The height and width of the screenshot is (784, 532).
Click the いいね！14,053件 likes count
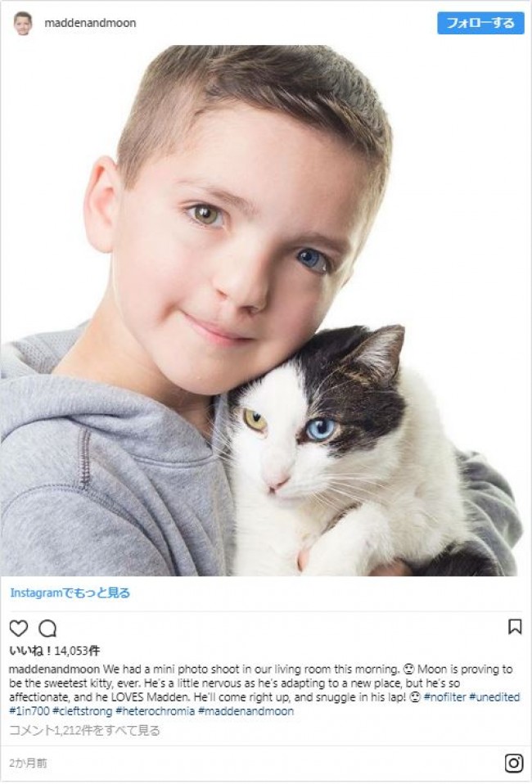click(55, 651)
